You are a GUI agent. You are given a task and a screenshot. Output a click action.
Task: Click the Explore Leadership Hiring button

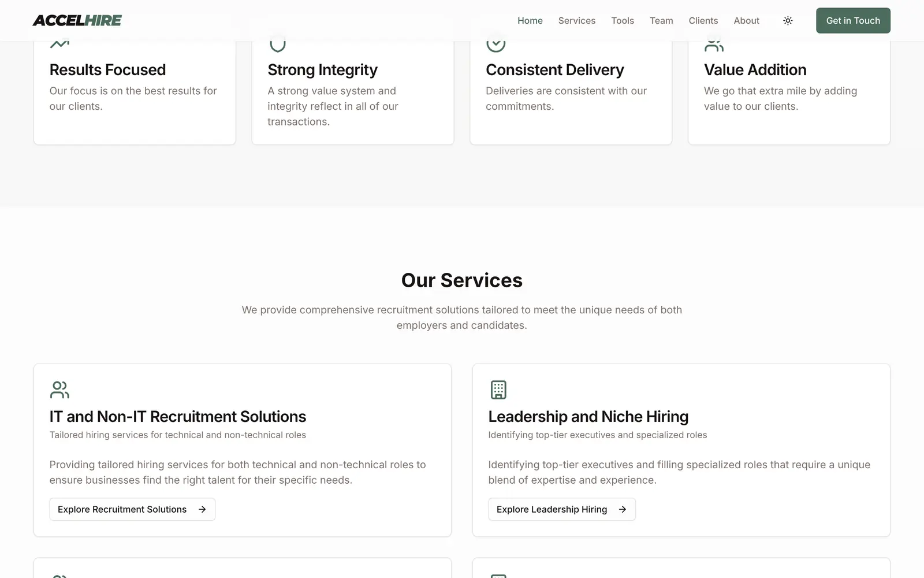coord(562,509)
